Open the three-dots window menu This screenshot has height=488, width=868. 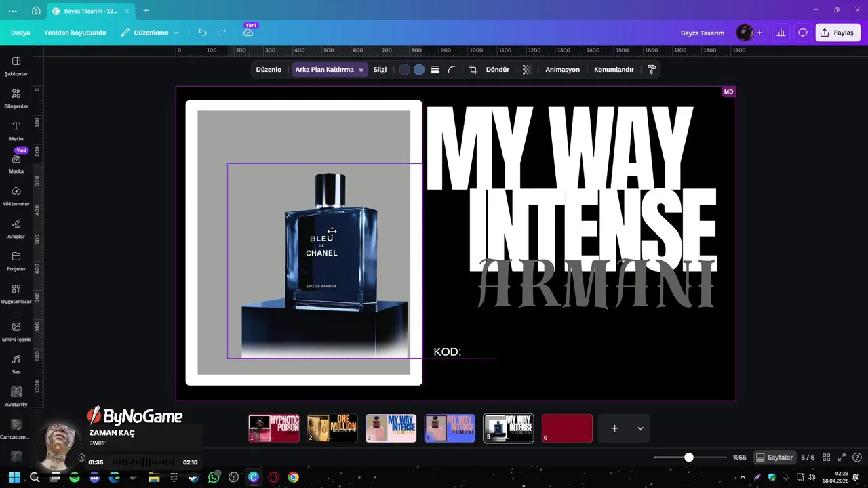pyautogui.click(x=13, y=11)
